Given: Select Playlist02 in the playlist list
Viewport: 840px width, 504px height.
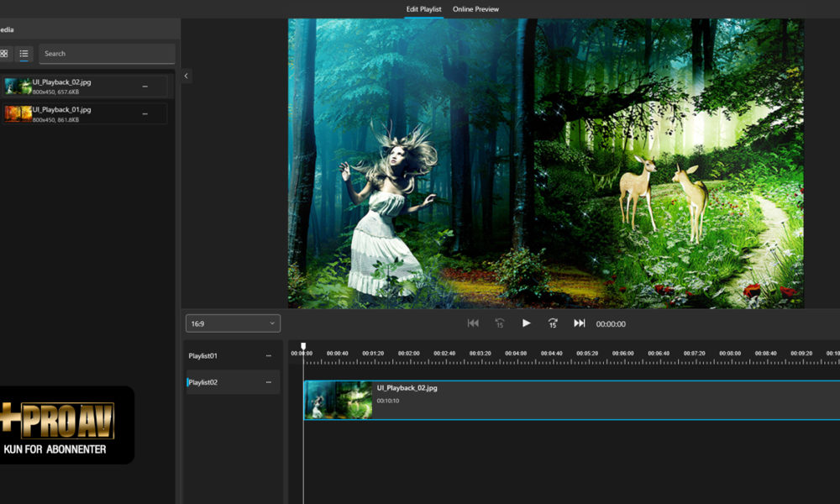Looking at the screenshot, I should (x=204, y=382).
